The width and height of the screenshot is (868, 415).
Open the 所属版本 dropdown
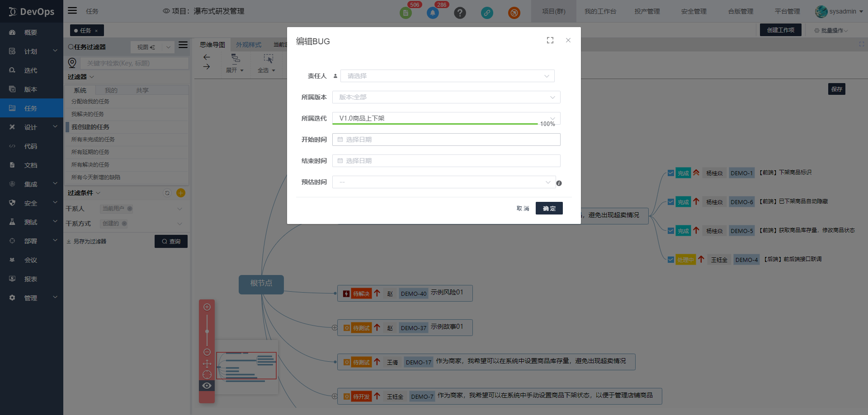pos(446,97)
